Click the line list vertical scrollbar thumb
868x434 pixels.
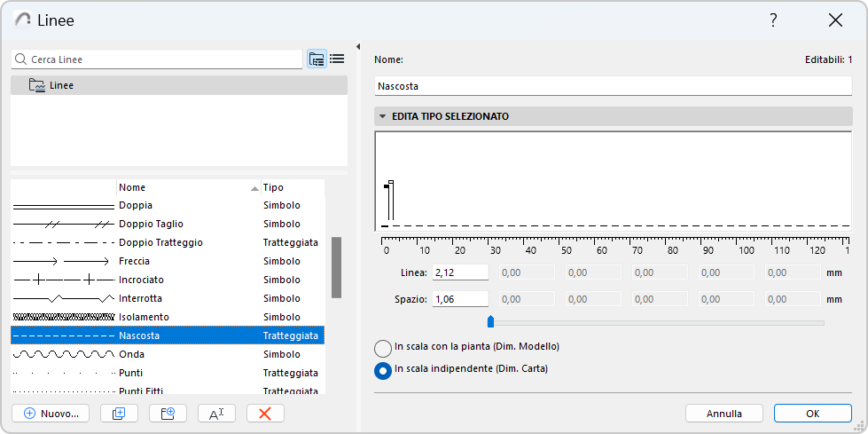pyautogui.click(x=336, y=268)
